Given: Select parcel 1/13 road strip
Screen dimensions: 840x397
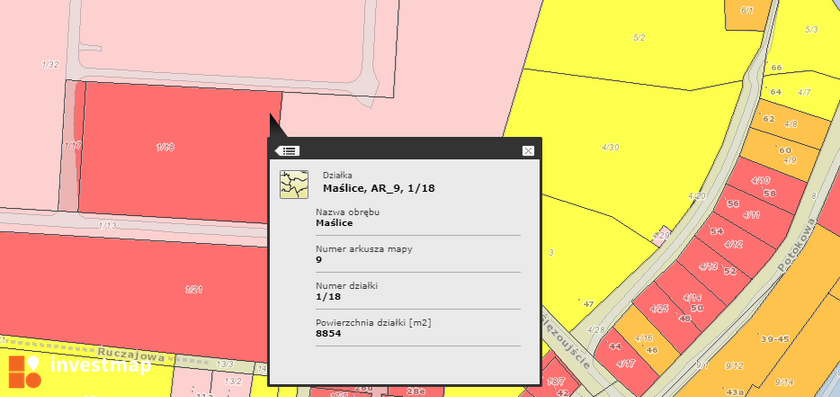Looking at the screenshot, I should click(108, 226).
